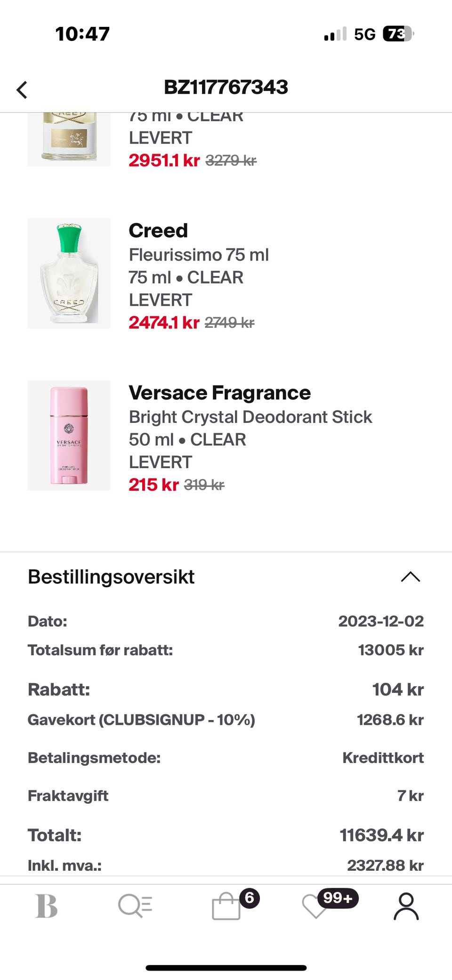Tap order number BZ117767343 header
Image resolution: width=452 pixels, height=980 pixels.
pyautogui.click(x=226, y=87)
